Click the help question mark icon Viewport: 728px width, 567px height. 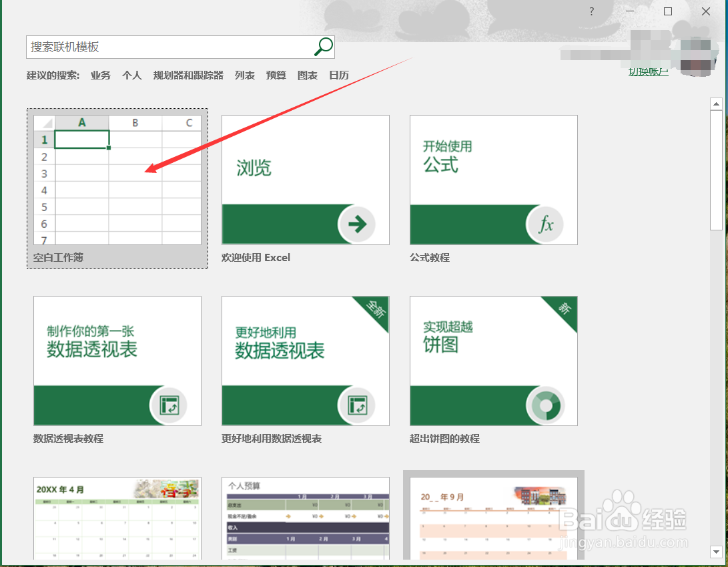click(591, 11)
